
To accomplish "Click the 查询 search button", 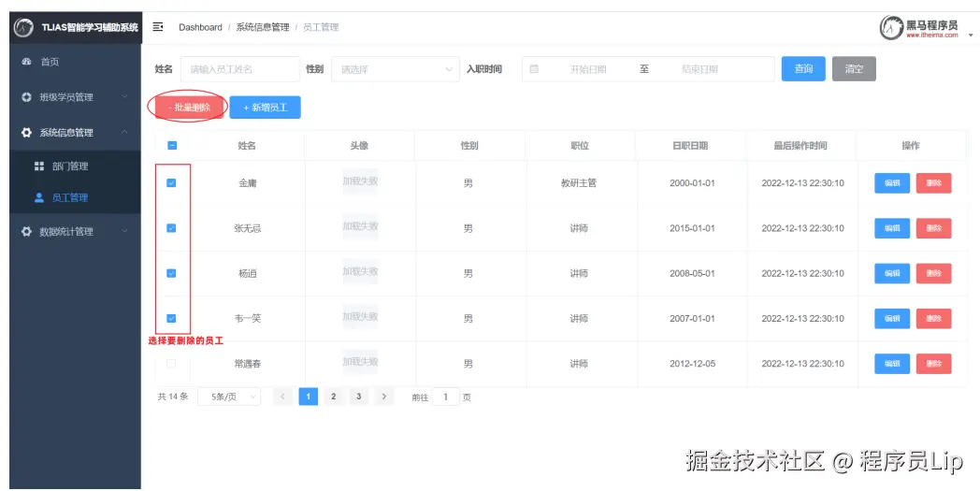I will [x=803, y=69].
